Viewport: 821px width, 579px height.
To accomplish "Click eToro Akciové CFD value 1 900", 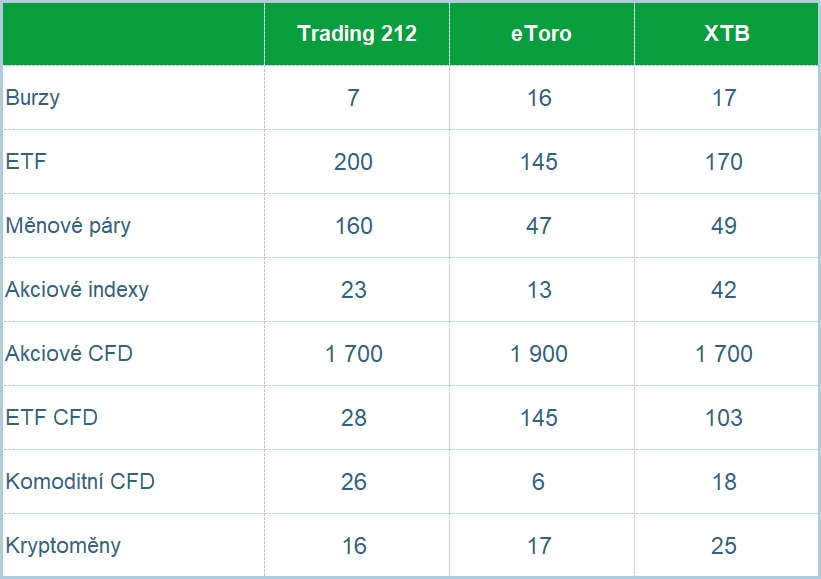I will [539, 354].
